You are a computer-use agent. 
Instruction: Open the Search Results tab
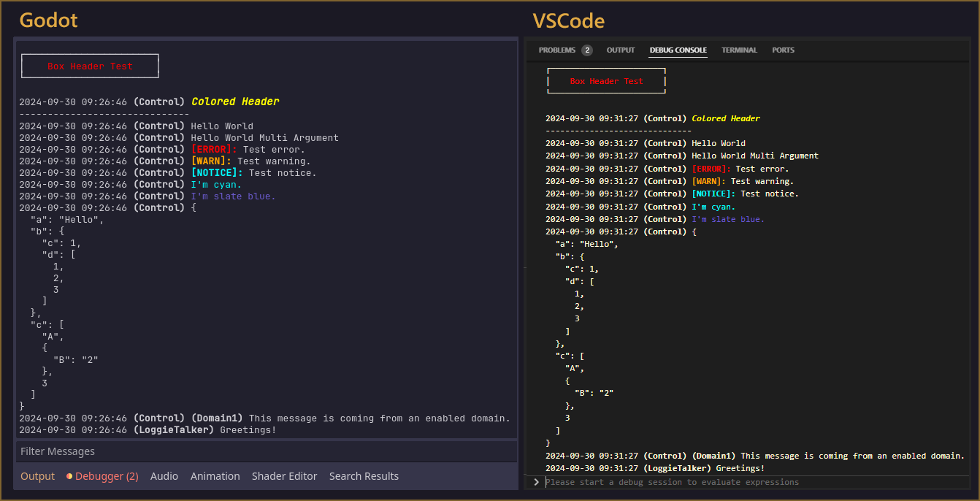coord(364,476)
